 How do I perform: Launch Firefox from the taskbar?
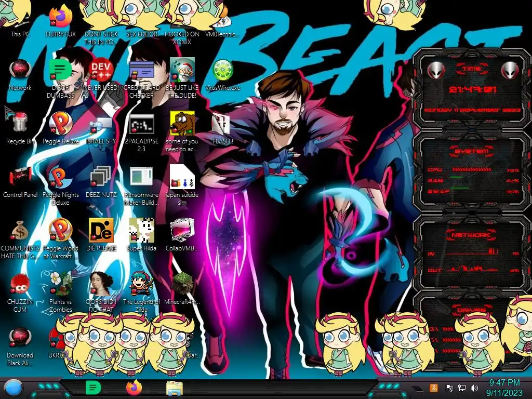point(134,388)
